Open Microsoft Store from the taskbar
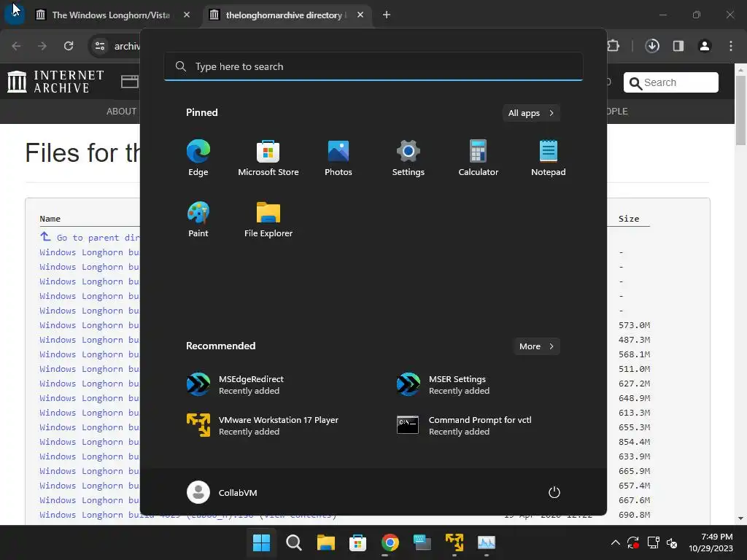Viewport: 747px width, 560px height. [357, 542]
